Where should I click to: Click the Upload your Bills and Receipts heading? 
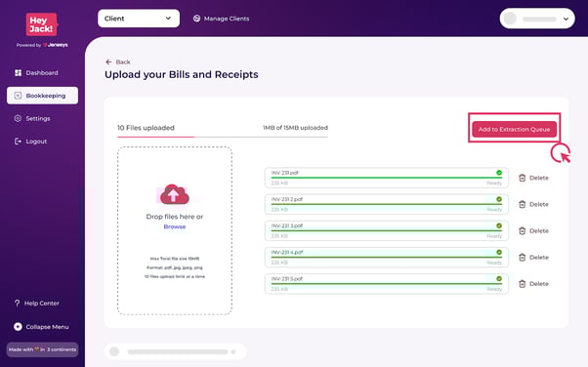[182, 74]
